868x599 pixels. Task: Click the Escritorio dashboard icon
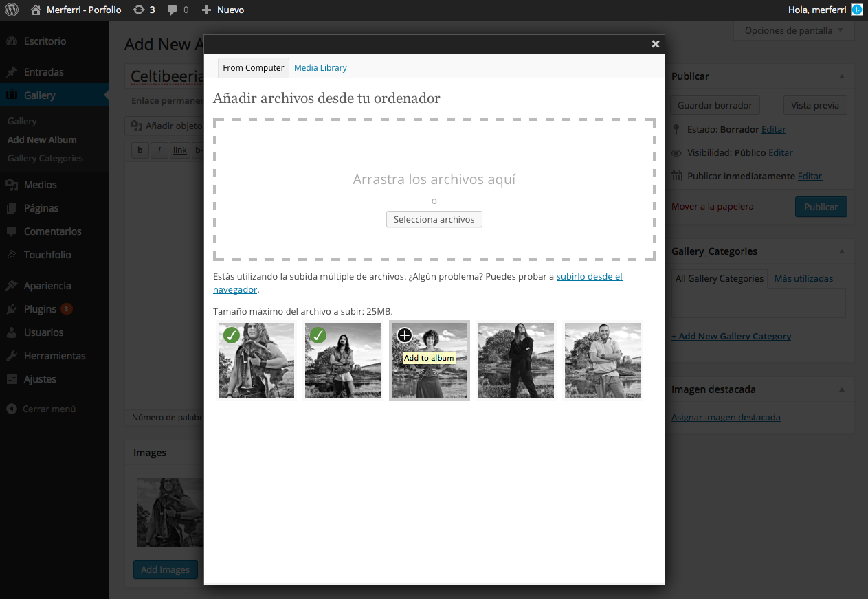tap(12, 41)
